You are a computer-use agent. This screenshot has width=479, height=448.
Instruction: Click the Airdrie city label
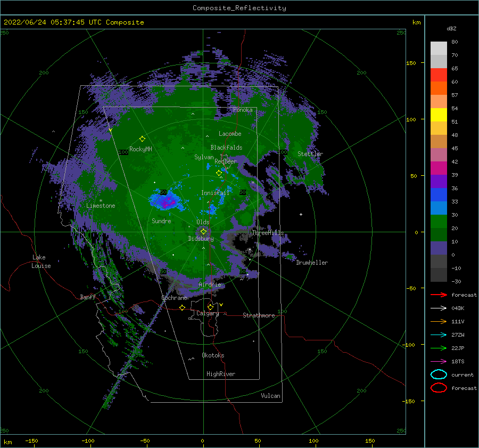[x=210, y=284]
